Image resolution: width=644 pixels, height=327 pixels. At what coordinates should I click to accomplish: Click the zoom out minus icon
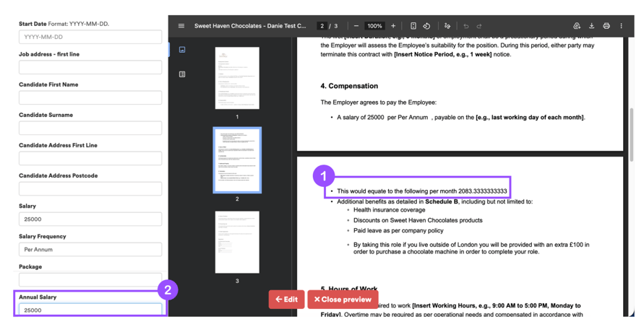[356, 26]
